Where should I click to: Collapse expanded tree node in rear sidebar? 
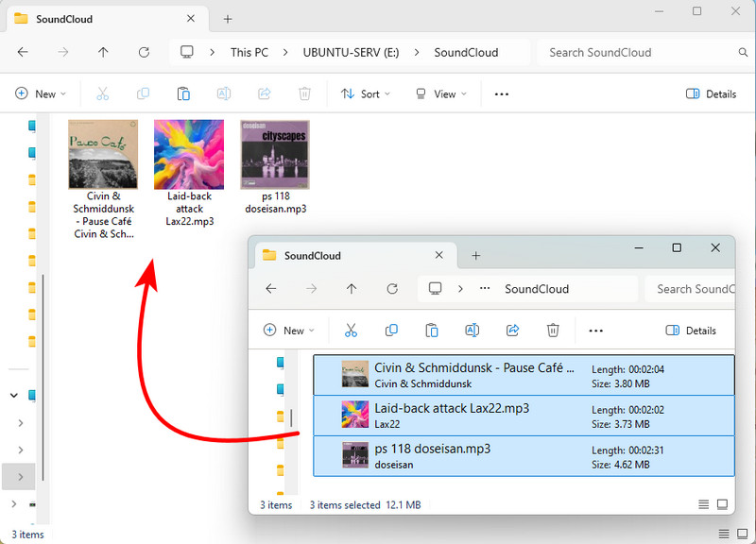point(14,396)
